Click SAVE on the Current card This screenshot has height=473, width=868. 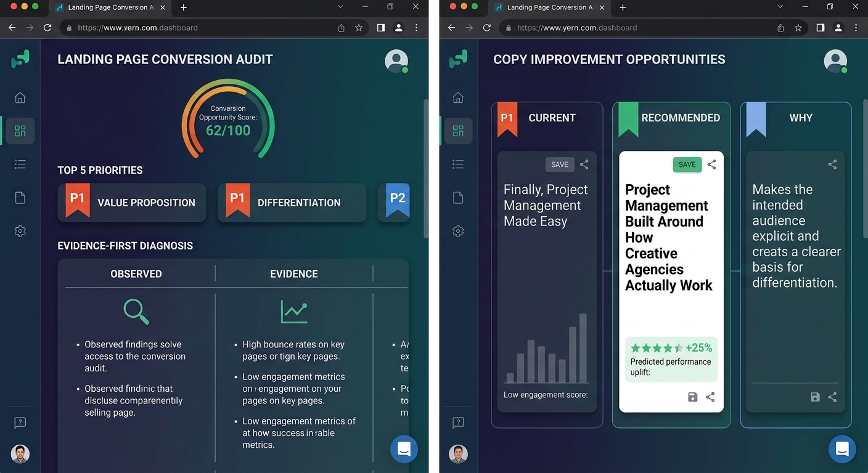point(560,164)
